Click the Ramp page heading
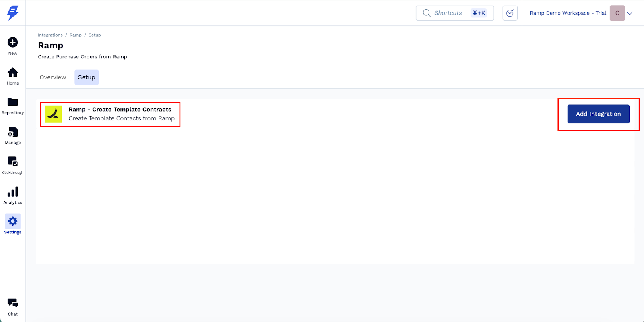Image resolution: width=644 pixels, height=322 pixels. (51, 46)
